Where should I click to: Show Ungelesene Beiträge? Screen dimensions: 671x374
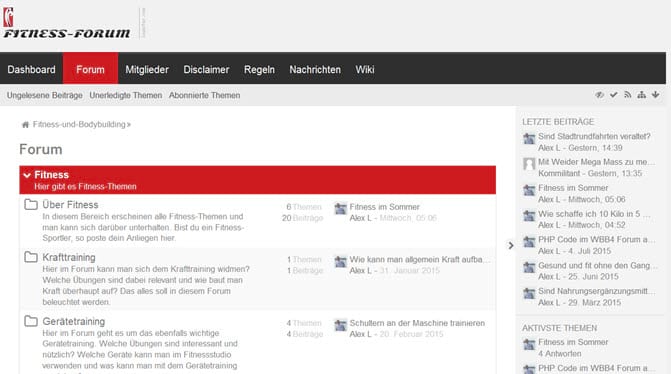(45, 95)
